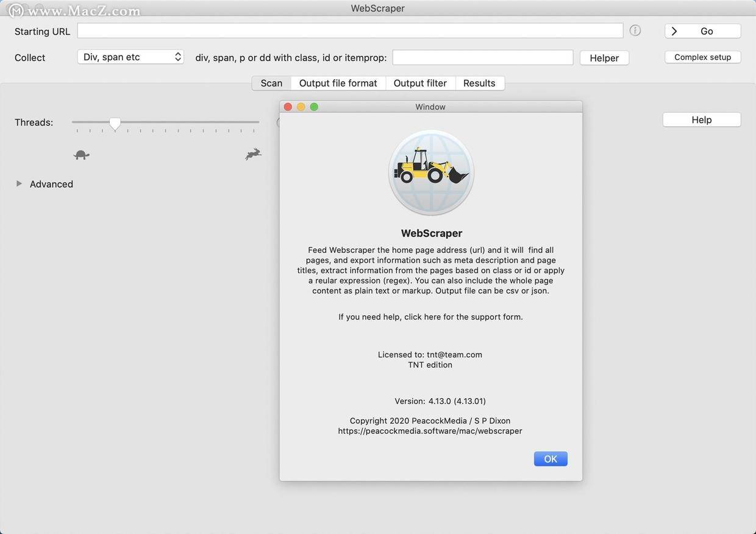This screenshot has width=756, height=534.
Task: Switch to the Output file format tab
Action: point(338,83)
